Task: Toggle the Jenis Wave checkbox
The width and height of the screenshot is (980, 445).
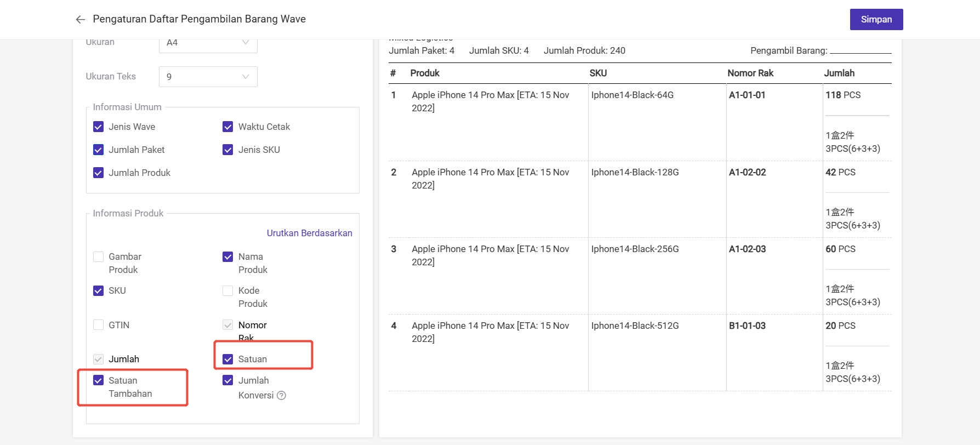Action: (x=99, y=127)
